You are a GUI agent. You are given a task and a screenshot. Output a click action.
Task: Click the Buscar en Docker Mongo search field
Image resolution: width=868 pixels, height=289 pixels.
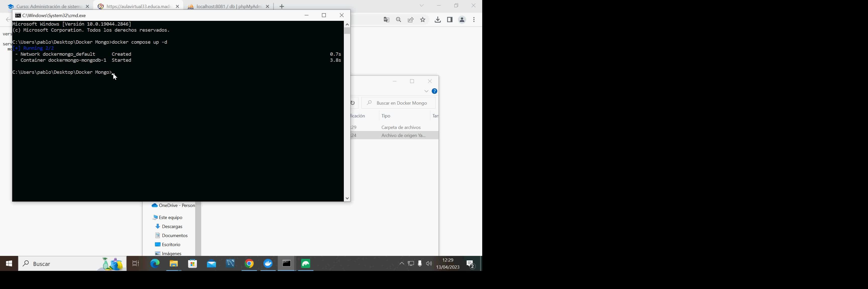click(401, 103)
